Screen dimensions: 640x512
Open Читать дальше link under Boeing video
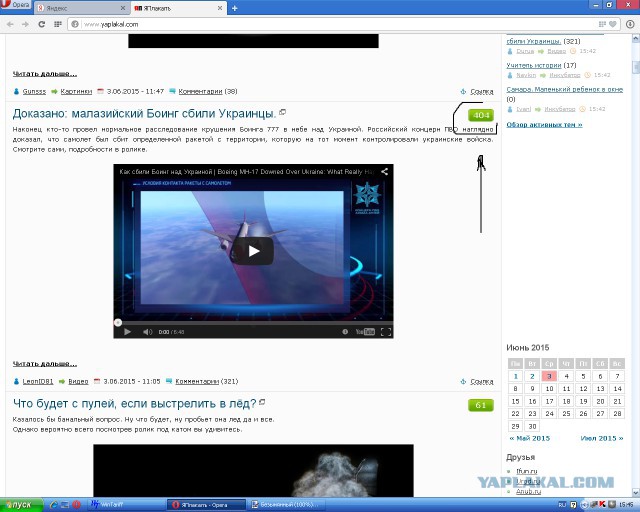pos(44,364)
